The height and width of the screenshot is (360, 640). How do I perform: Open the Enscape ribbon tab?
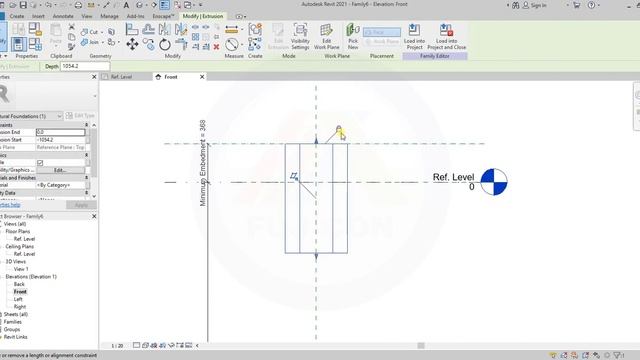(x=163, y=16)
